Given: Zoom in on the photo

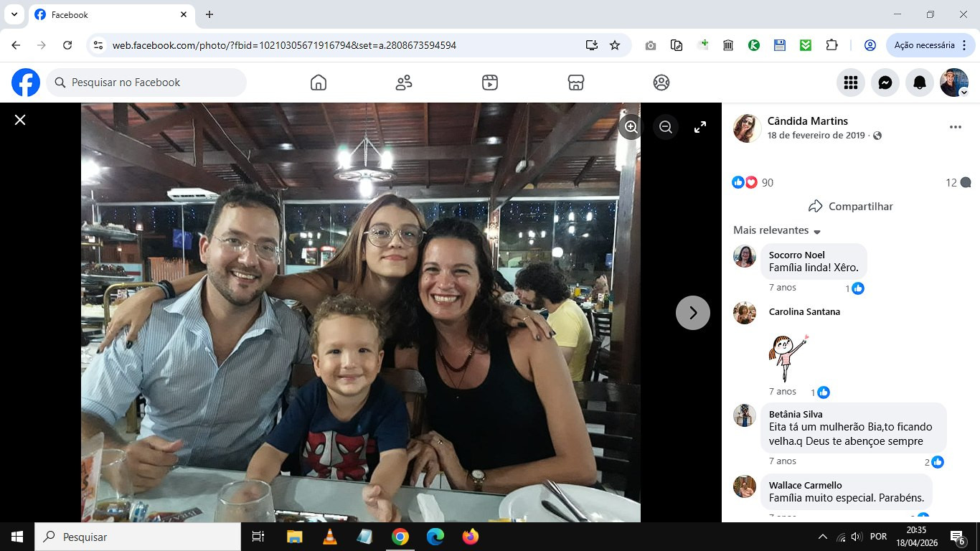Looking at the screenshot, I should point(631,127).
